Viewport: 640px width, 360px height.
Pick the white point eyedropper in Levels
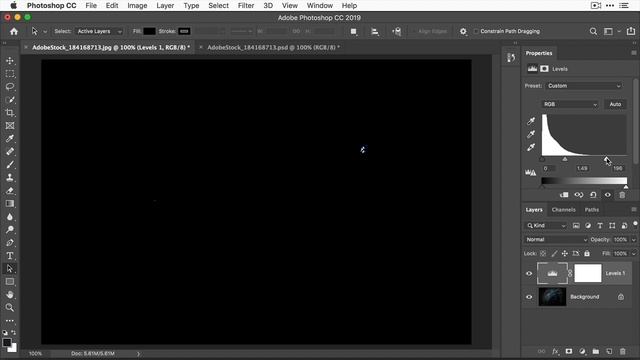[x=531, y=147]
